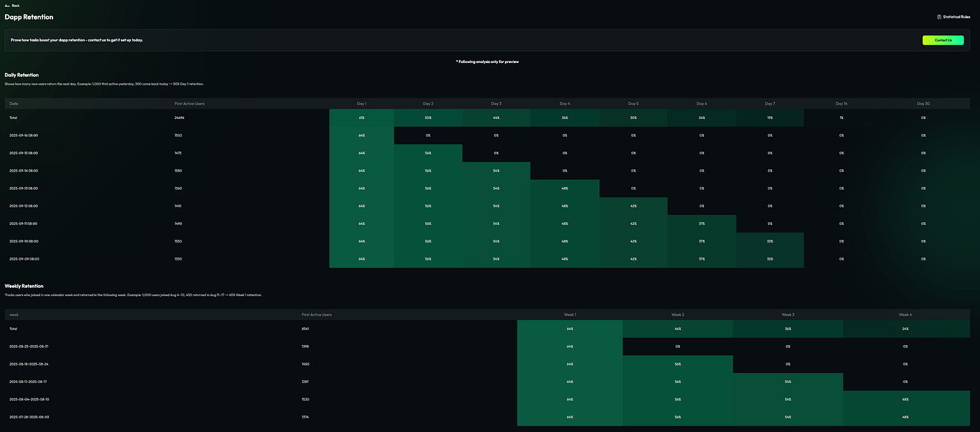This screenshot has width=980, height=432.
Task: Select the 2025-09-09 08:00 row date
Action: [24, 259]
